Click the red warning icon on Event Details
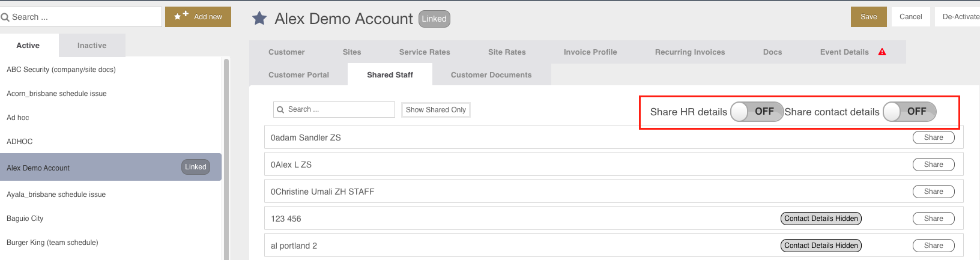The width and height of the screenshot is (980, 260). pyautogui.click(x=882, y=52)
